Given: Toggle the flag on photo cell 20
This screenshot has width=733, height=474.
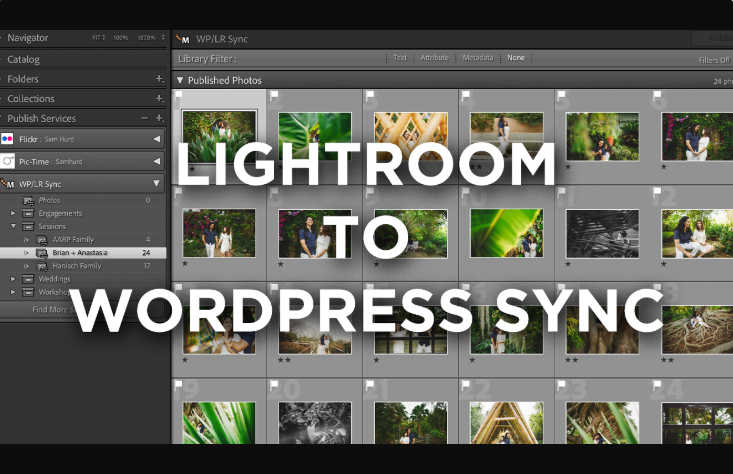Looking at the screenshot, I should coord(274,385).
